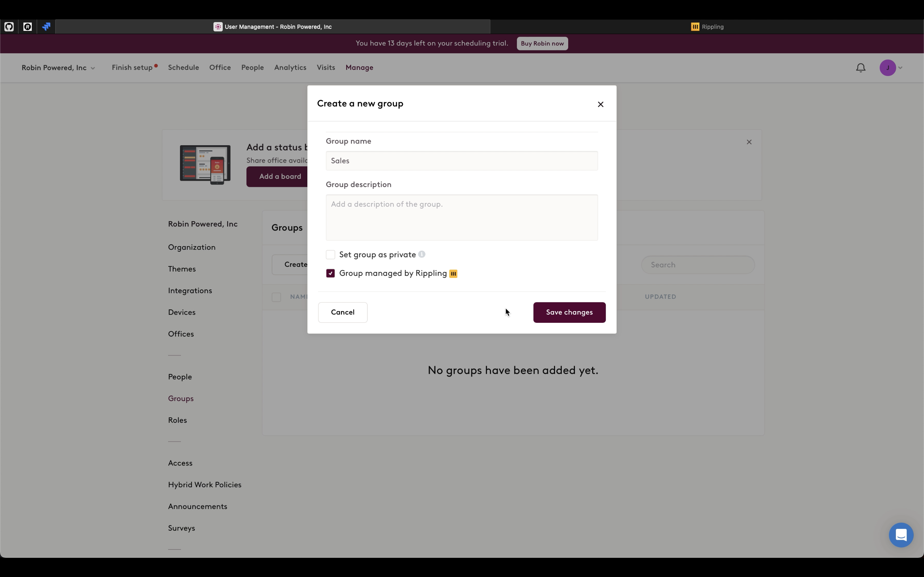This screenshot has height=577, width=924.
Task: Click the info icon beside private option
Action: click(422, 254)
